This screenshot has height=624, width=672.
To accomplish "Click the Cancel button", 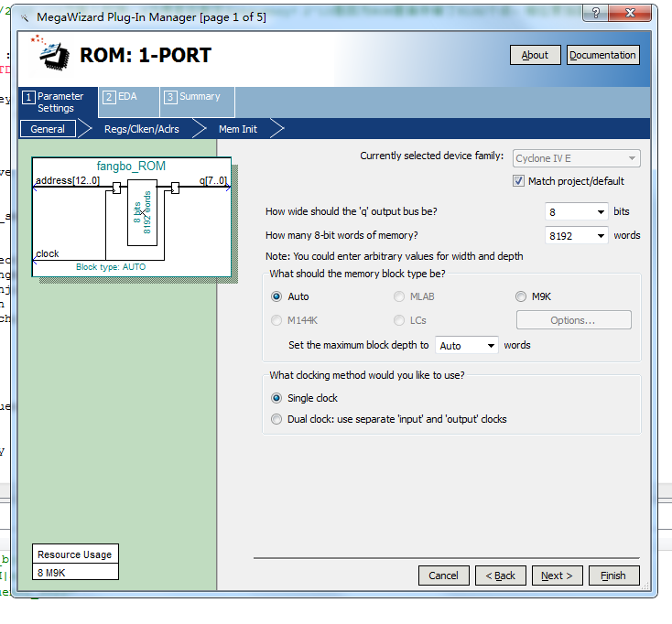I will point(443,576).
